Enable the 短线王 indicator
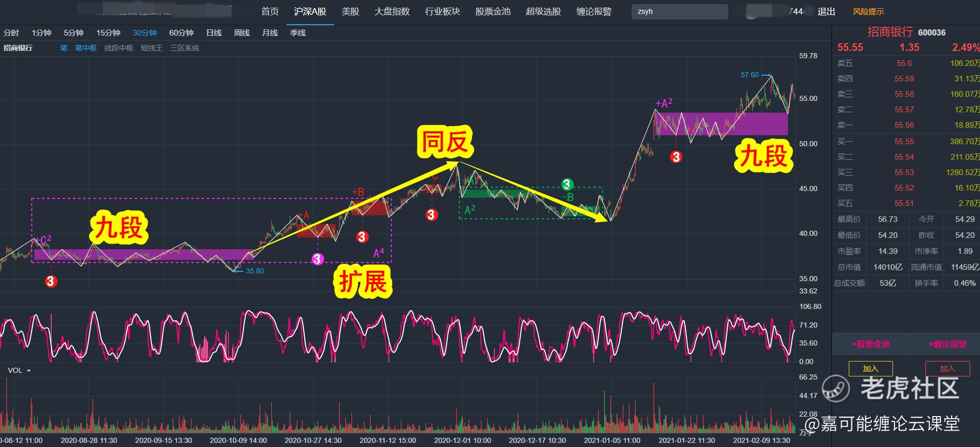The image size is (980, 447). tap(152, 48)
